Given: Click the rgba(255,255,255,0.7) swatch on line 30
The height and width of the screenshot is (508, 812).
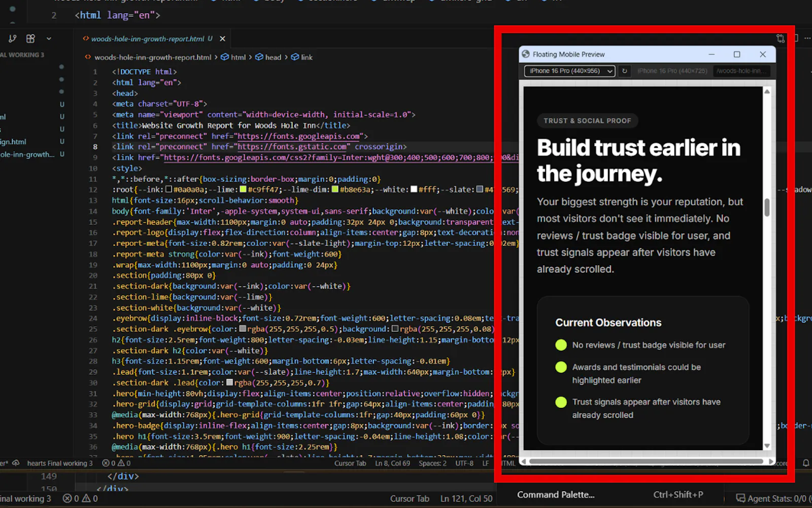Looking at the screenshot, I should coord(230,383).
